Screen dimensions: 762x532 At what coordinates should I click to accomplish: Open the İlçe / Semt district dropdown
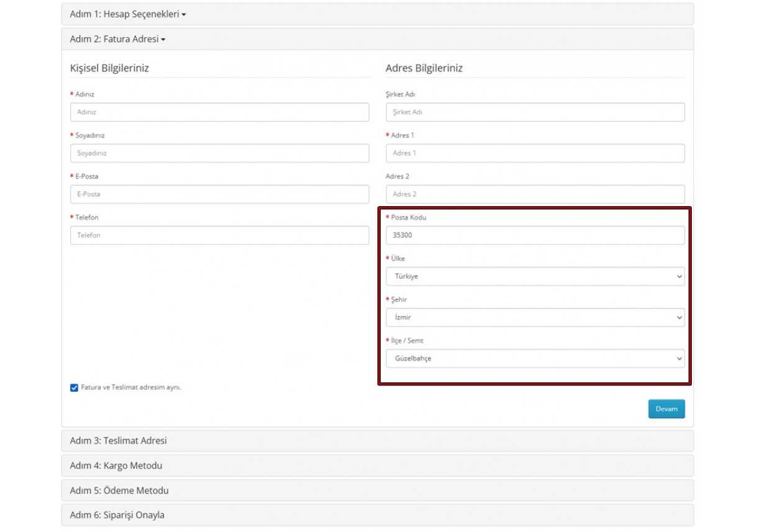pos(534,359)
